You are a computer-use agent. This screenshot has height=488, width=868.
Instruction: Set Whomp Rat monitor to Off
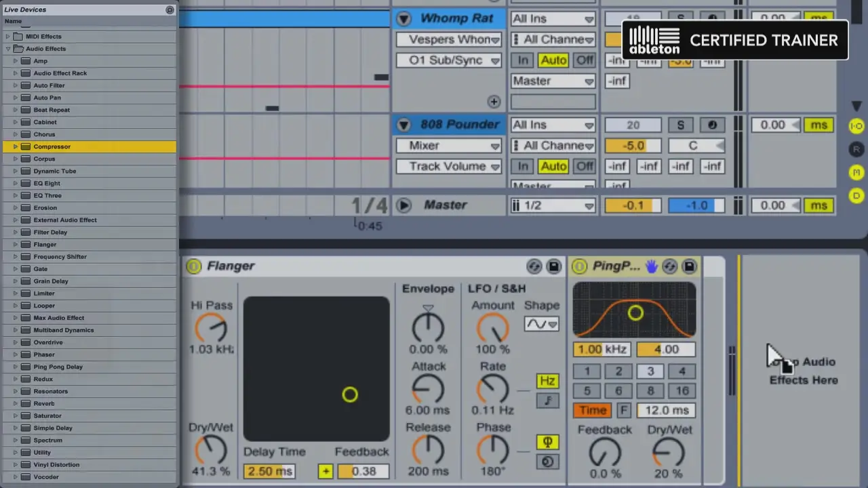(x=585, y=60)
